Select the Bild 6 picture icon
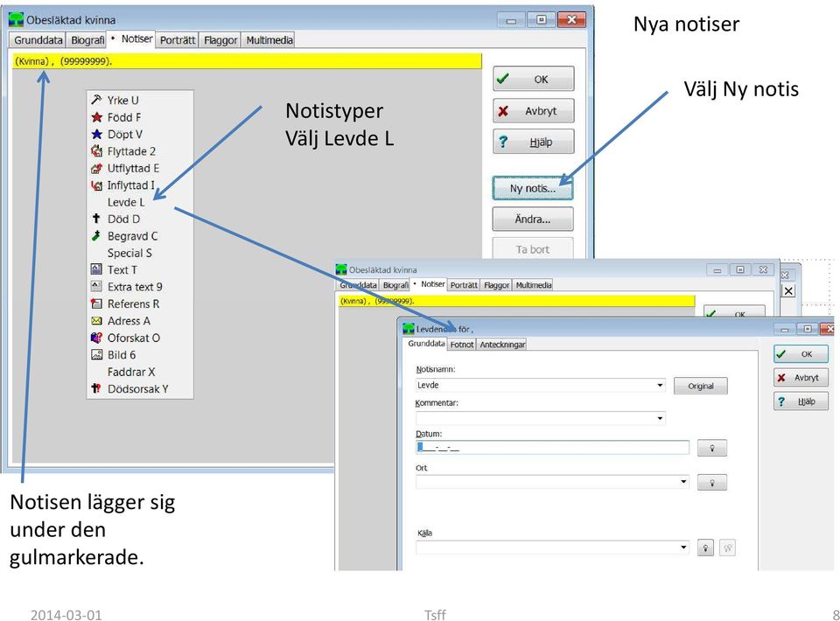The width and height of the screenshot is (840, 621). click(96, 354)
